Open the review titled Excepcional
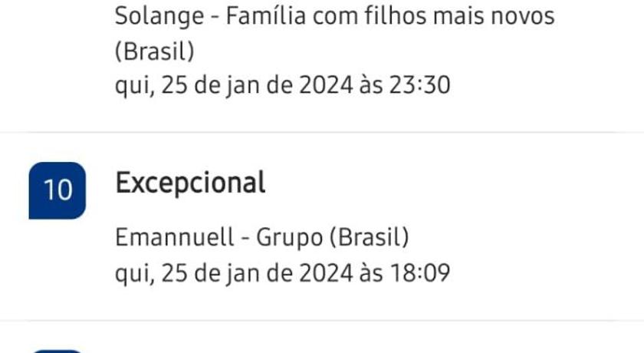Image resolution: width=644 pixels, height=353 pixels. click(190, 183)
